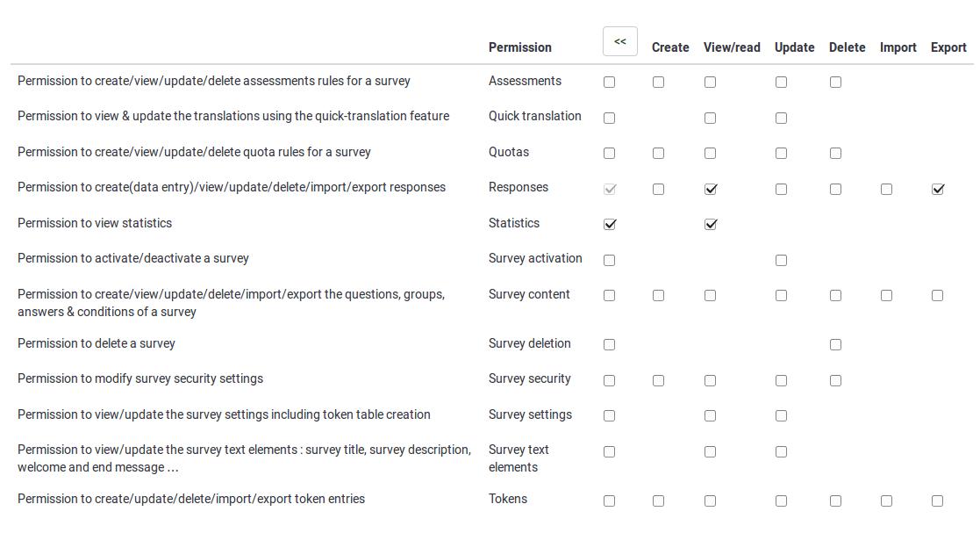Screen dimensions: 980x533
Task: Check View/read for Survey text elements
Action: coord(710,451)
